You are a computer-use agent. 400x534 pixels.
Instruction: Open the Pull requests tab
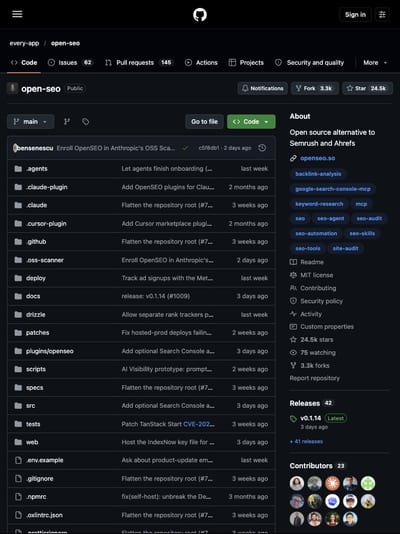click(139, 63)
